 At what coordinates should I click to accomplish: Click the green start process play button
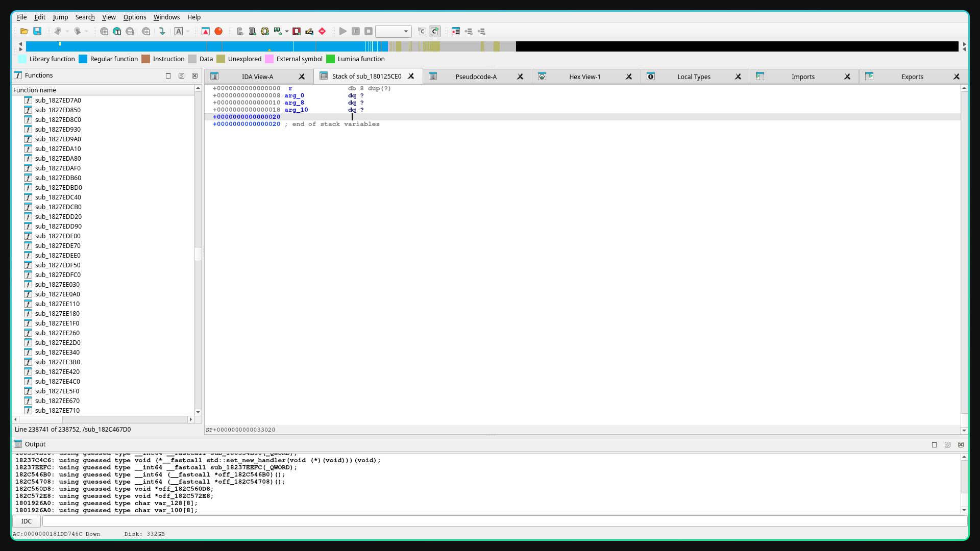click(x=343, y=32)
